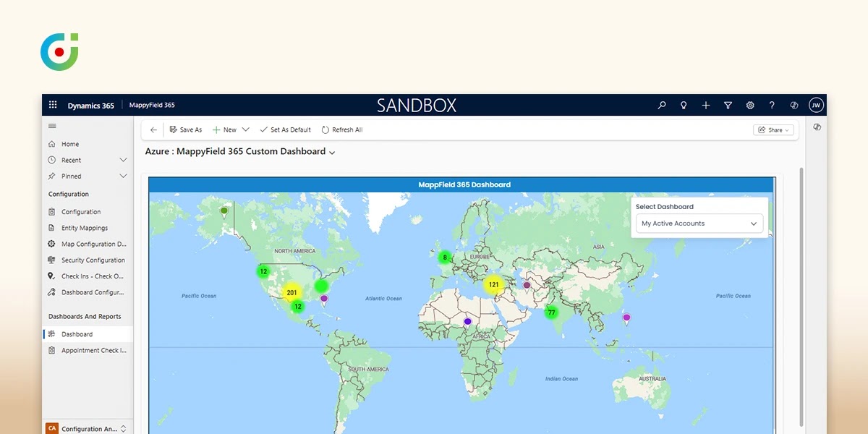Click the Refresh All button
This screenshot has width=868, height=434.
click(342, 130)
